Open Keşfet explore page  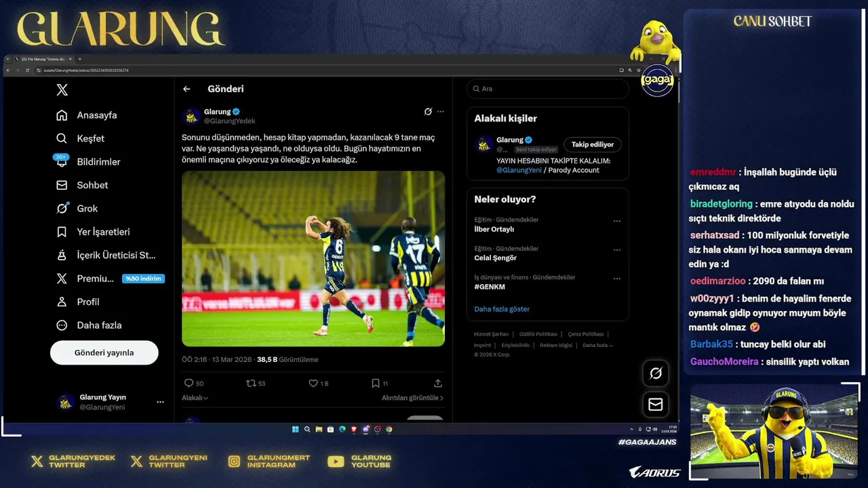click(80, 138)
